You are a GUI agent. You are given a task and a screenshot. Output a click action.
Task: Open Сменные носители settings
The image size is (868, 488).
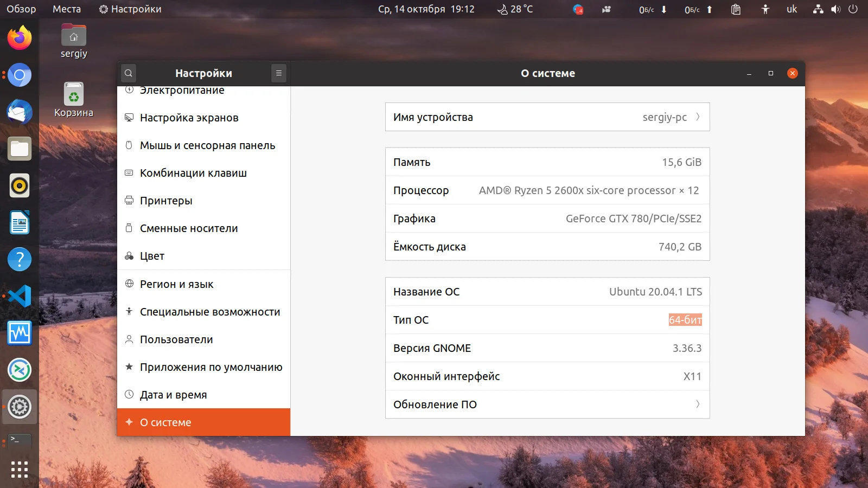pyautogui.click(x=204, y=228)
